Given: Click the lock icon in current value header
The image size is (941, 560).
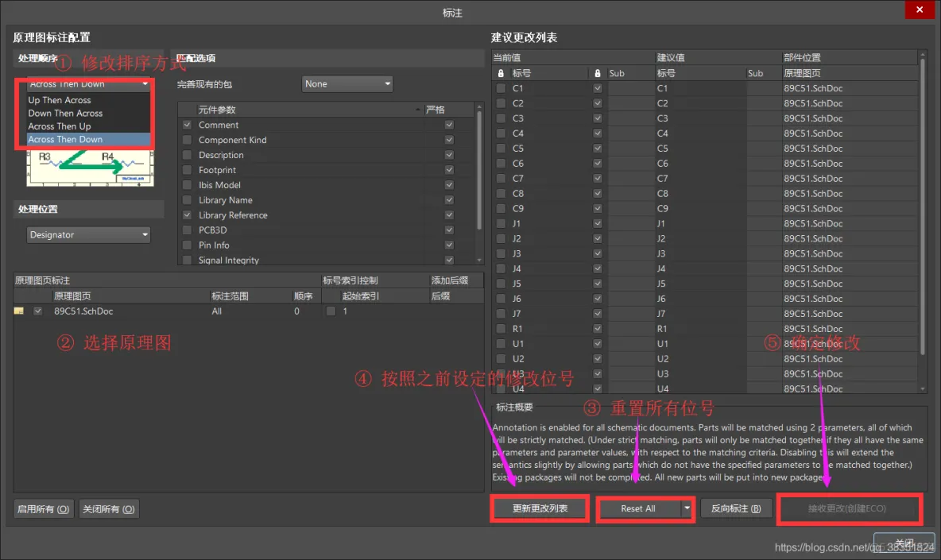Looking at the screenshot, I should coord(501,73).
